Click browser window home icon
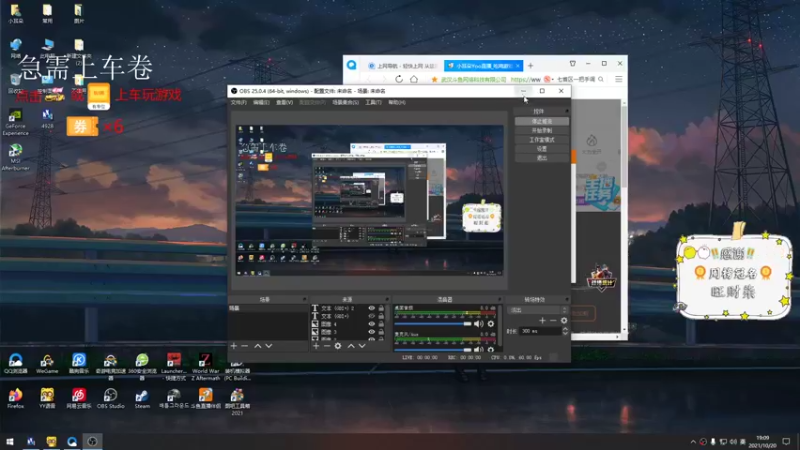This screenshot has height=450, width=800. 414,79
